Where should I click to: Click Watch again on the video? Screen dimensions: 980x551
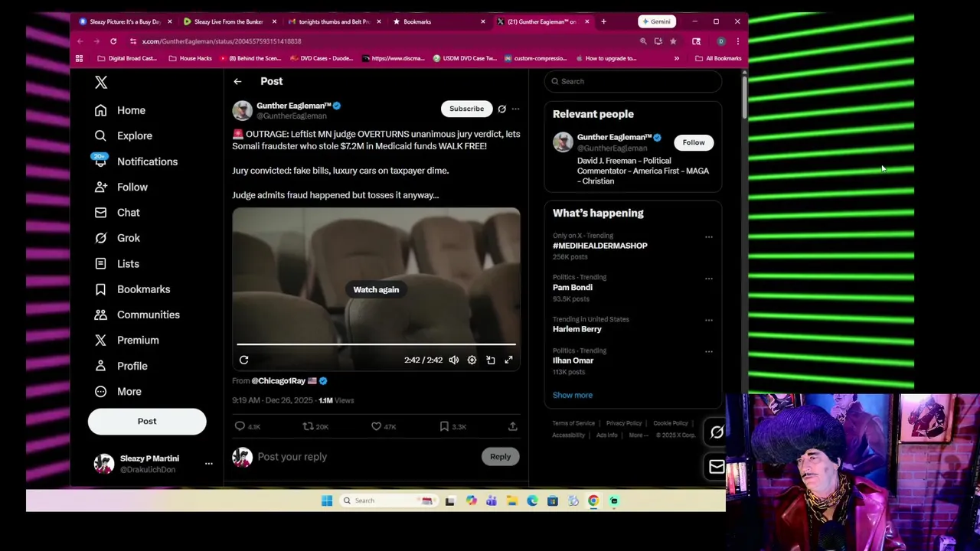tap(376, 289)
